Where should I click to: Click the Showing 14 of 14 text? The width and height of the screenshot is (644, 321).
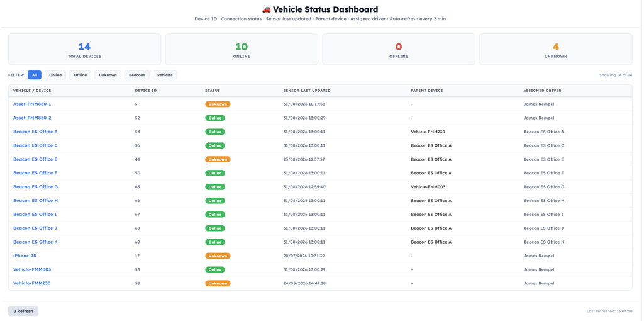(616, 75)
